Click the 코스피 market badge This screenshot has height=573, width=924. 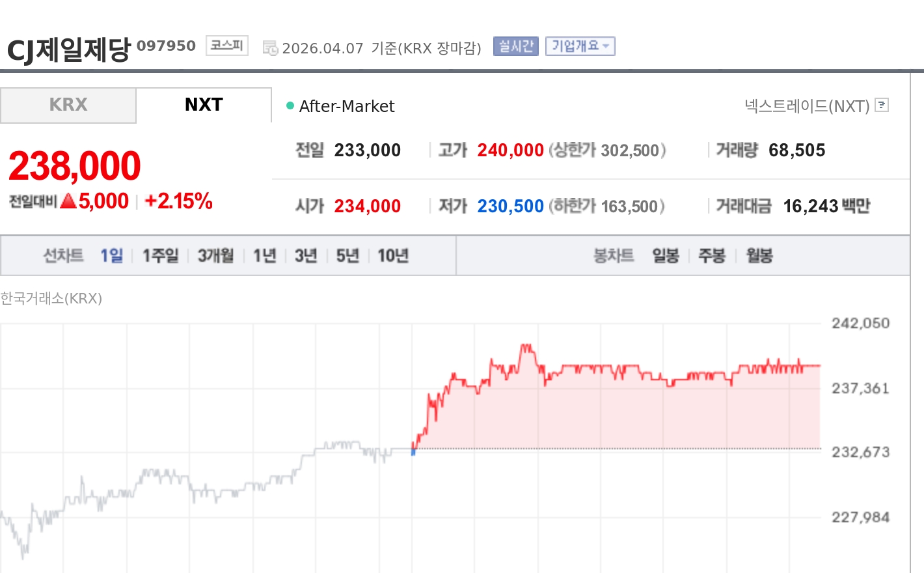(226, 46)
